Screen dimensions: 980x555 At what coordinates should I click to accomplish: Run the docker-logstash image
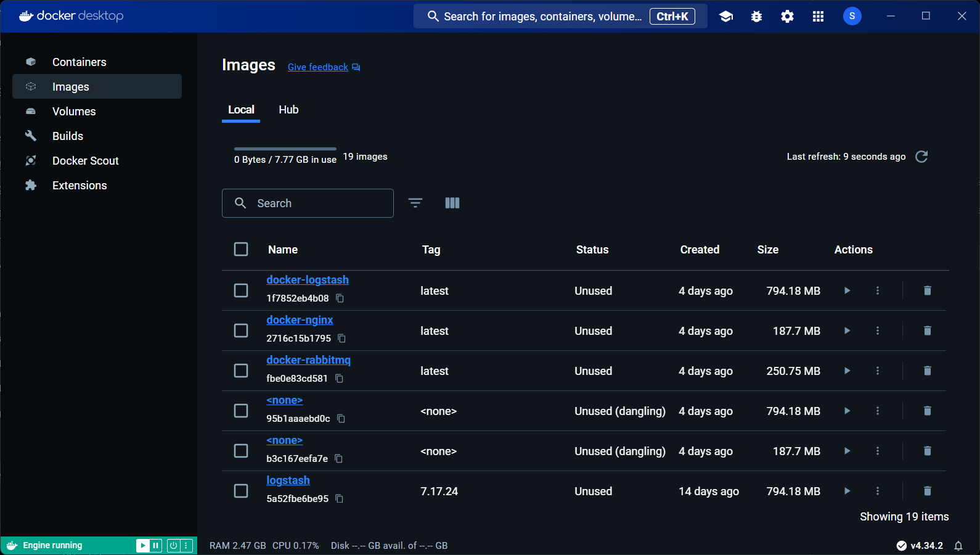[x=847, y=290]
